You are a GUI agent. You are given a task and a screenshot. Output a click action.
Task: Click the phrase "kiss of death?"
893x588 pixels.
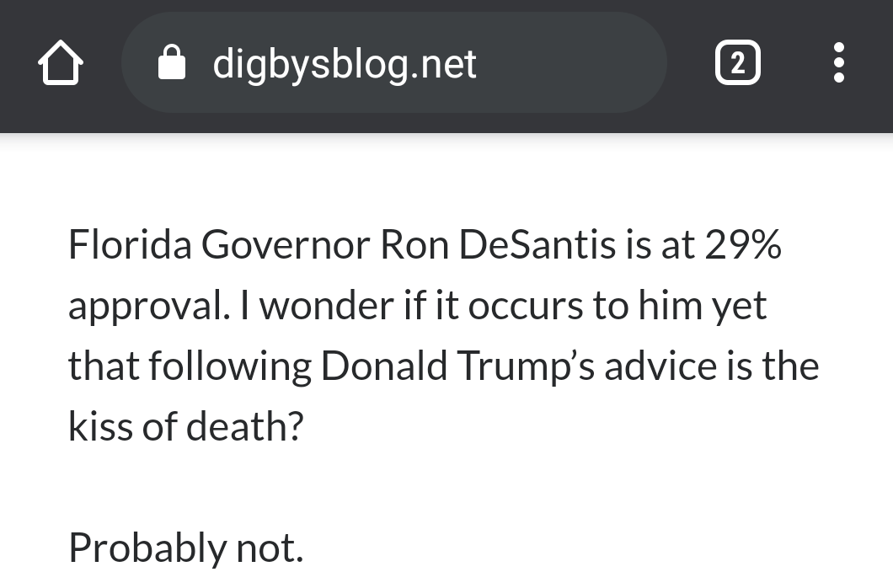pos(185,426)
